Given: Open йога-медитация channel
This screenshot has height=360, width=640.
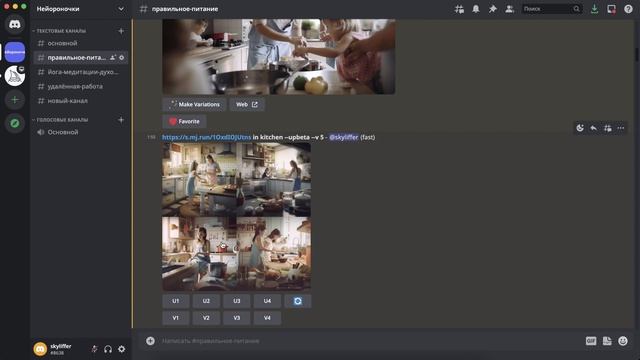Looking at the screenshot, I should (80, 72).
